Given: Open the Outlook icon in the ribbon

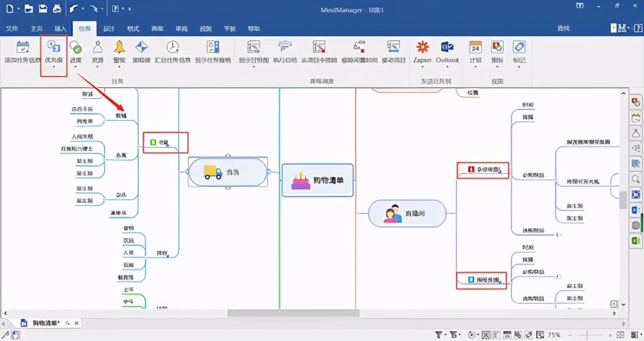Looking at the screenshot, I should tap(447, 48).
